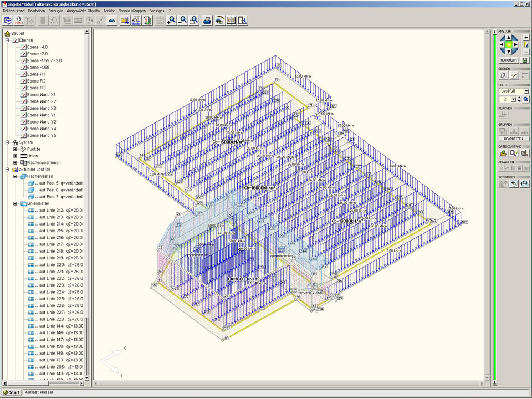Open the Lastfall dropdown under Folie
Screen dimensions: 532x399
(x=526, y=91)
